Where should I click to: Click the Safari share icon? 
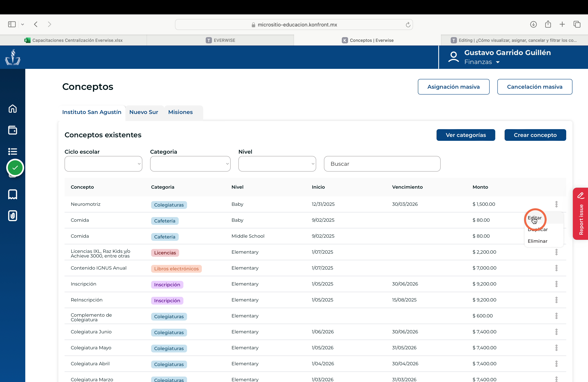coord(548,24)
